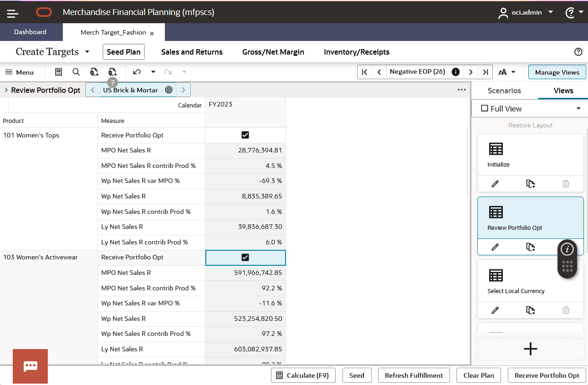
Task: Click the edit pencil on Review Portfolio Opt view
Action: pyautogui.click(x=495, y=247)
